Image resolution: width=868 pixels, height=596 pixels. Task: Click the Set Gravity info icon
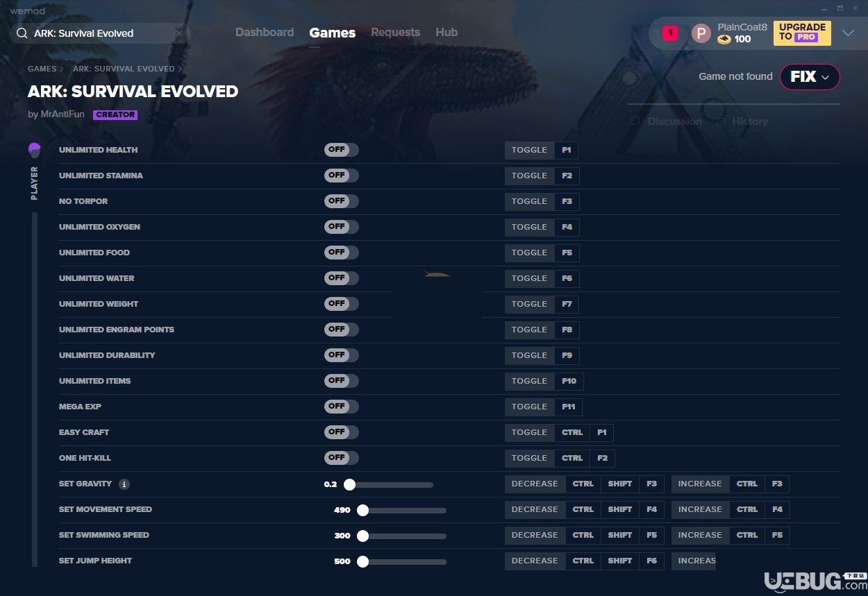tap(124, 484)
